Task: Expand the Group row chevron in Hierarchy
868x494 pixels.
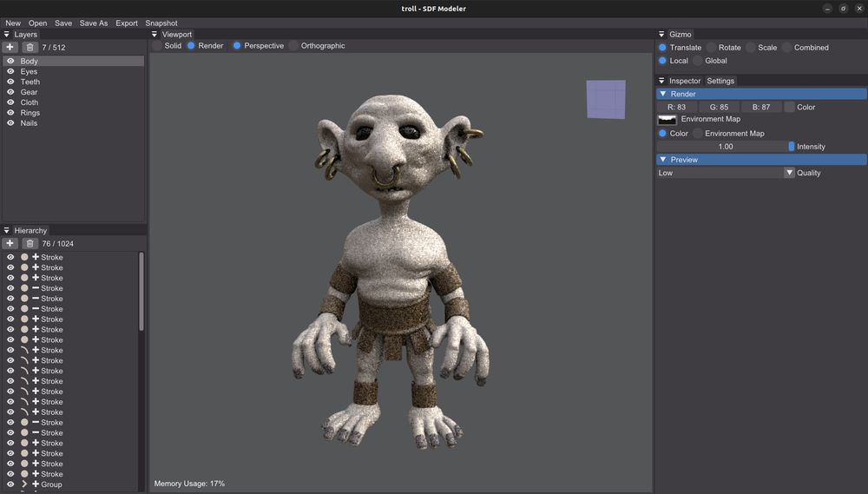Action: 24,484
